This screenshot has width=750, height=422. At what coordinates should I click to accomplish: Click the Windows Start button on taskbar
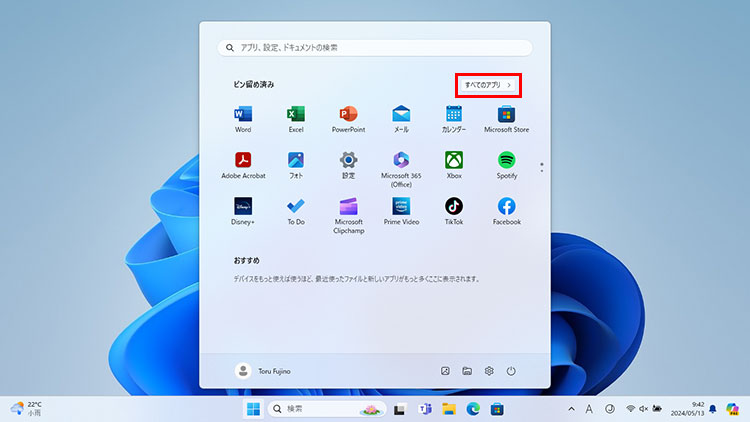point(253,409)
